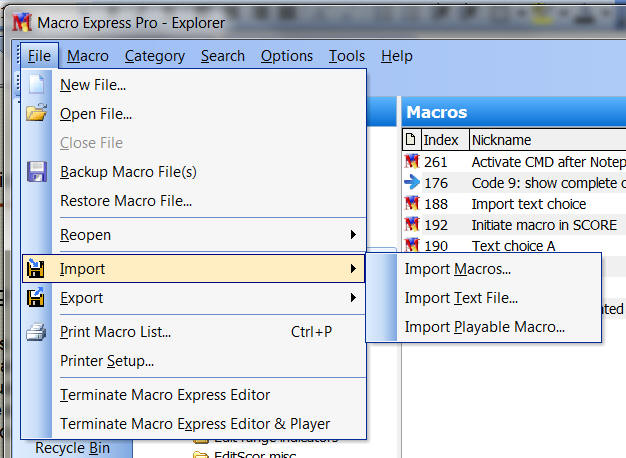Click the Backup floppy disk icon
The width and height of the screenshot is (626, 458).
(37, 172)
